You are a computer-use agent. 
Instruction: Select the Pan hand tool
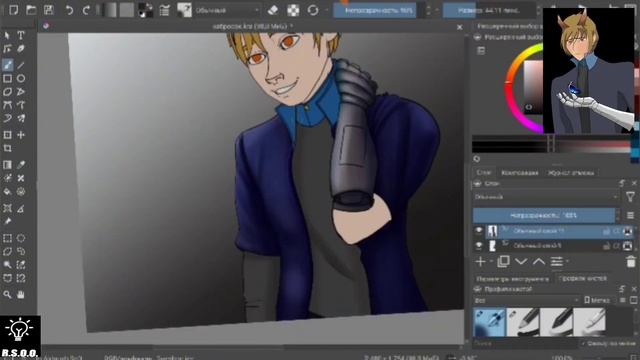(x=21, y=294)
